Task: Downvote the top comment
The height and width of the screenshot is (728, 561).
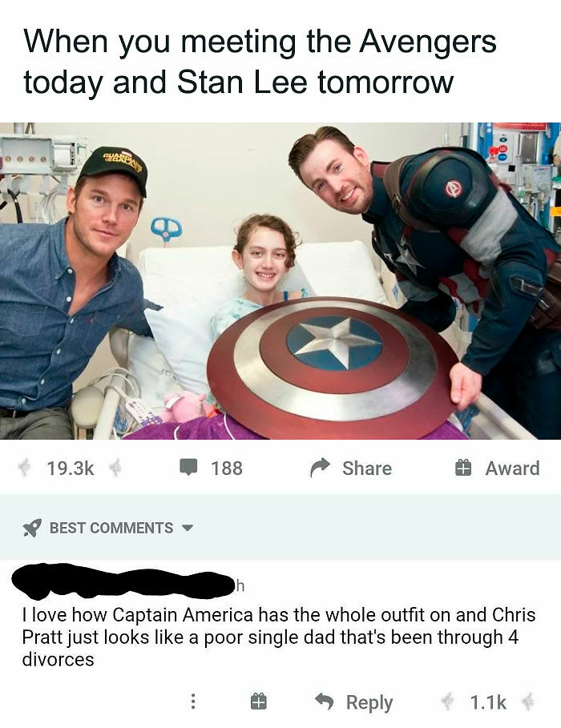Action: tap(528, 702)
